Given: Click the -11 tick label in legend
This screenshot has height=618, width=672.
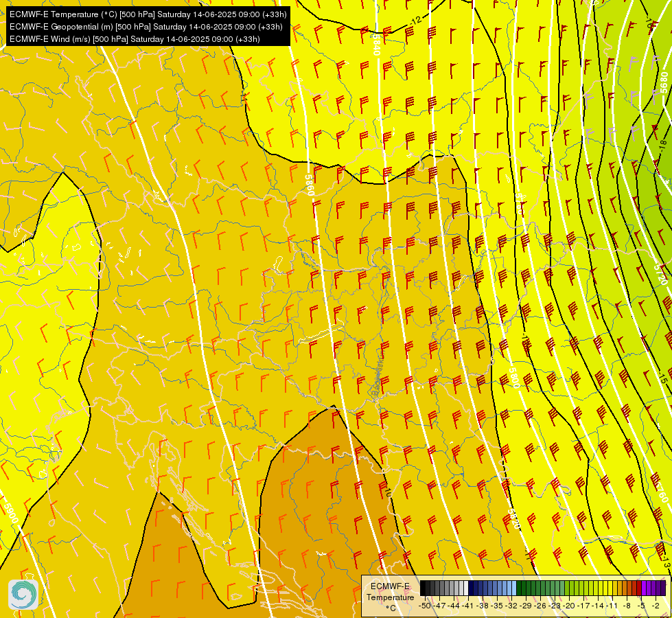Looking at the screenshot, I should [x=612, y=606].
